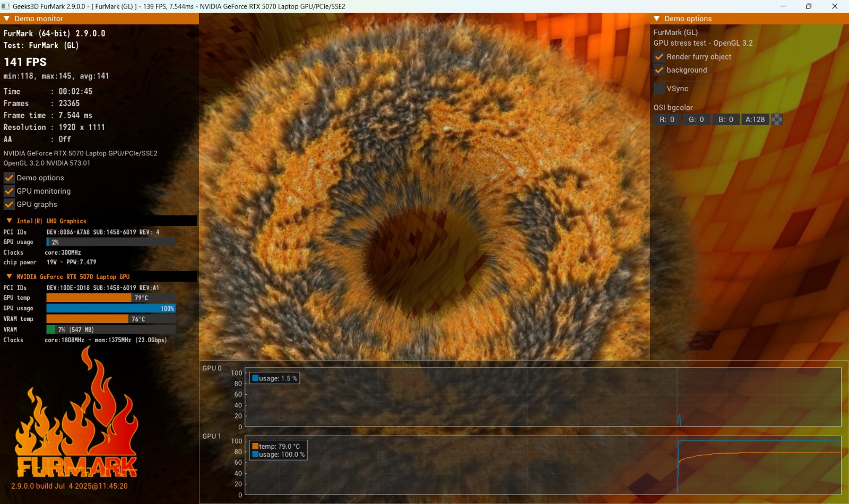849x504 pixels.
Task: Click the OSI bgcolor label
Action: coord(673,107)
